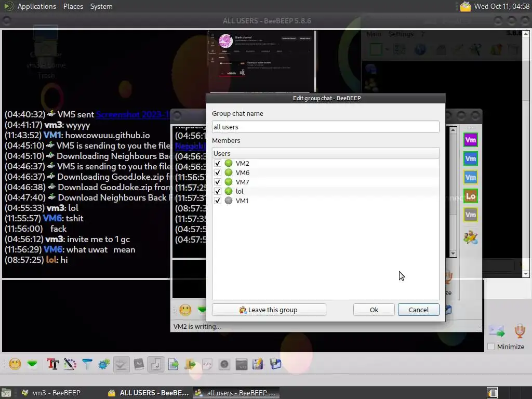532x399 pixels.
Task: Confirm dialog with Ok button
Action: tap(374, 310)
